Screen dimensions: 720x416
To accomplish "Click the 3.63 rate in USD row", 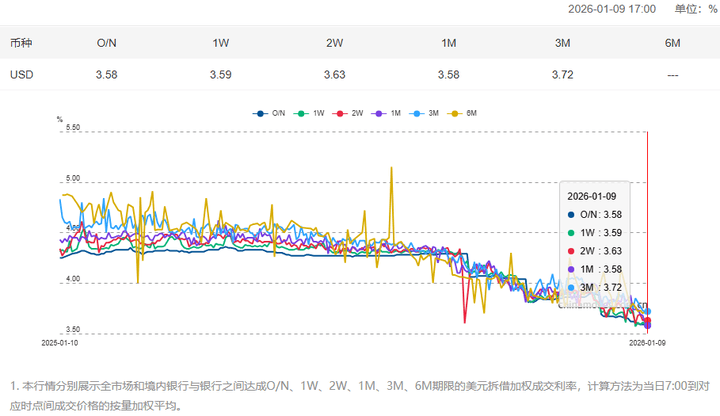I will coord(335,74).
